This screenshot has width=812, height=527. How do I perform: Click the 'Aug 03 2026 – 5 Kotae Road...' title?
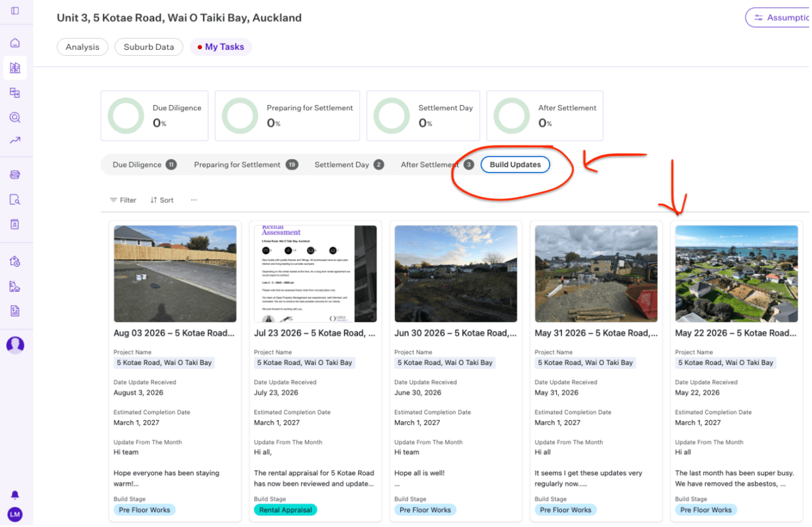[175, 334]
